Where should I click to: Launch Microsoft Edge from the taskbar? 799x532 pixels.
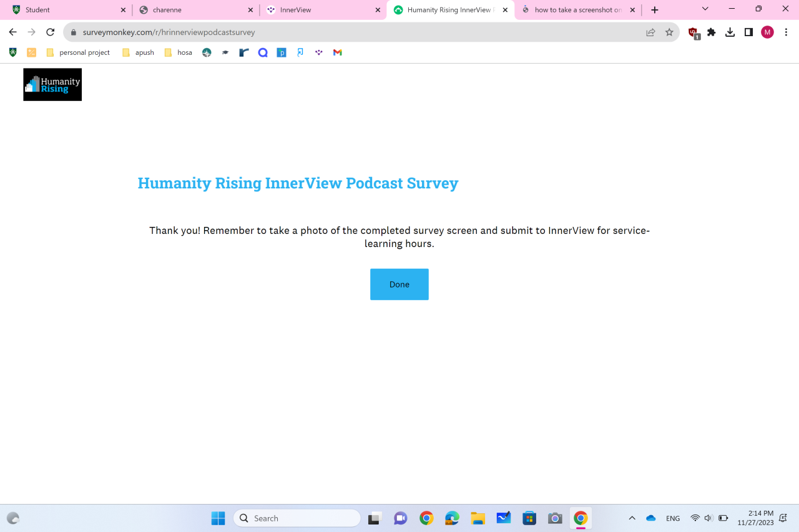452,518
